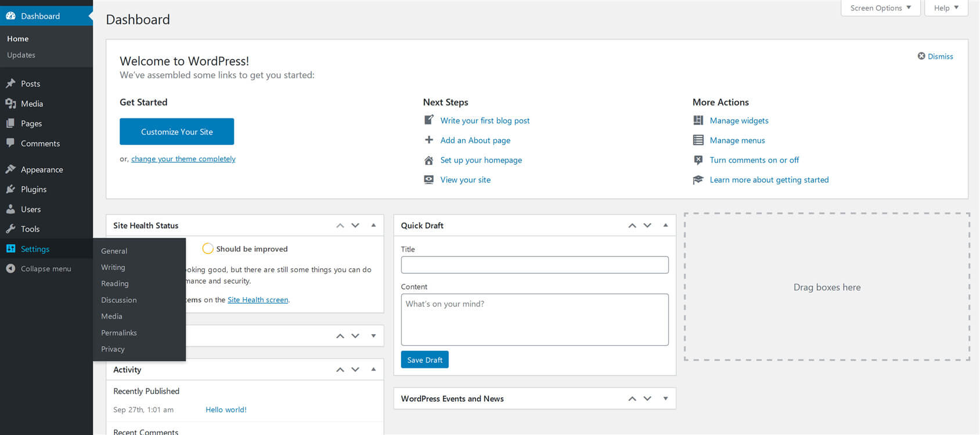This screenshot has height=435, width=980.
Task: Go to Updates in sidebar submenu
Action: [x=21, y=55]
